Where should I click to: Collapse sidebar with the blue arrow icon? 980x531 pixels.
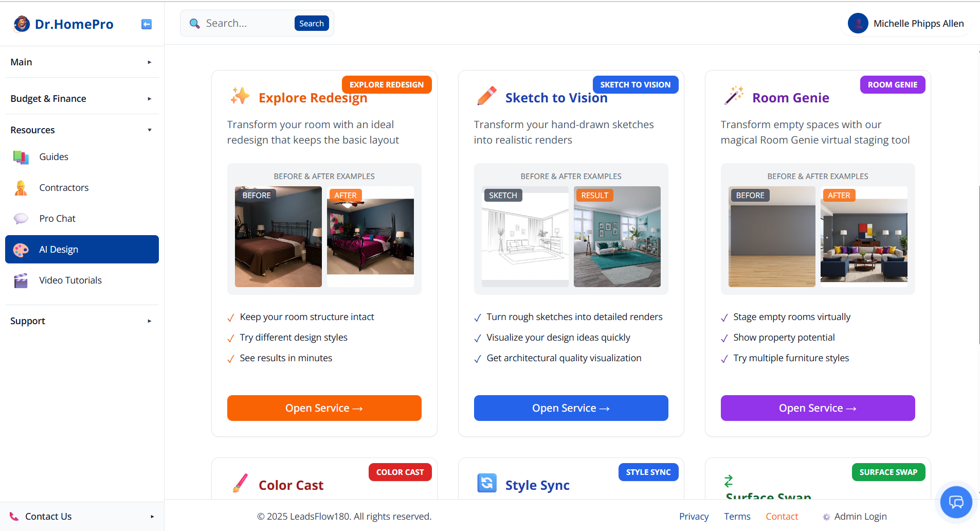[147, 24]
